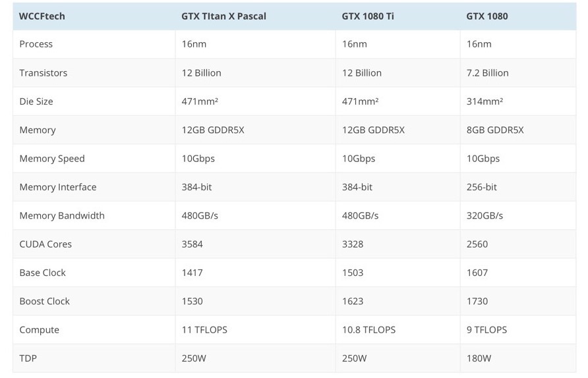Select the 256-bit memory interface value
588x378 pixels.
click(481, 187)
